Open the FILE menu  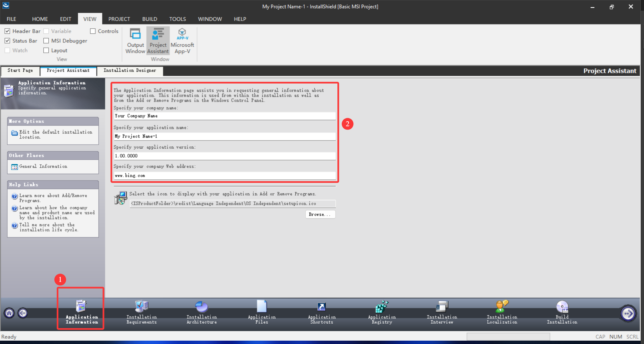11,19
